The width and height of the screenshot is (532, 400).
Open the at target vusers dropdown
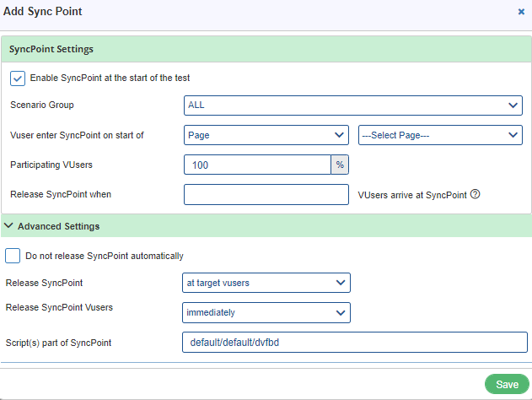266,283
